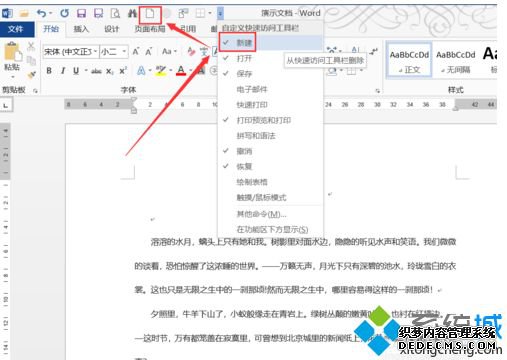507x360 pixels.
Task: Click the Draw Table icon in quick access toolbar
Action: 200,13
